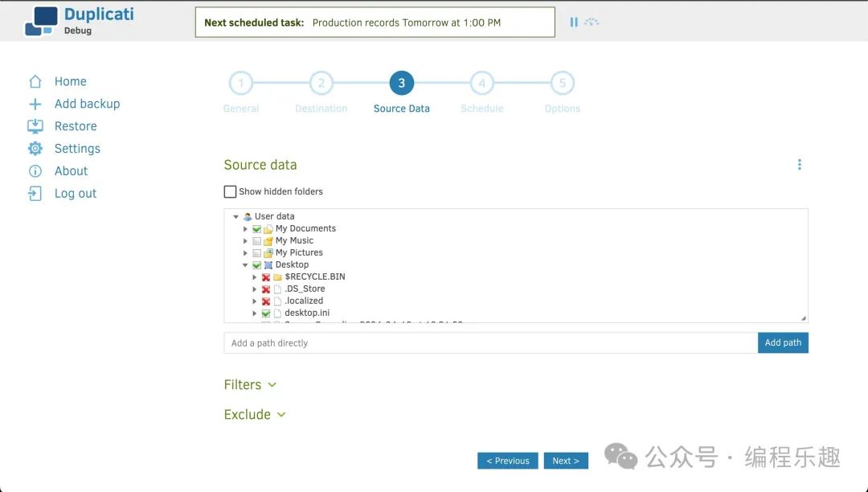
Task: Open Settings via the gear icon
Action: tap(35, 149)
